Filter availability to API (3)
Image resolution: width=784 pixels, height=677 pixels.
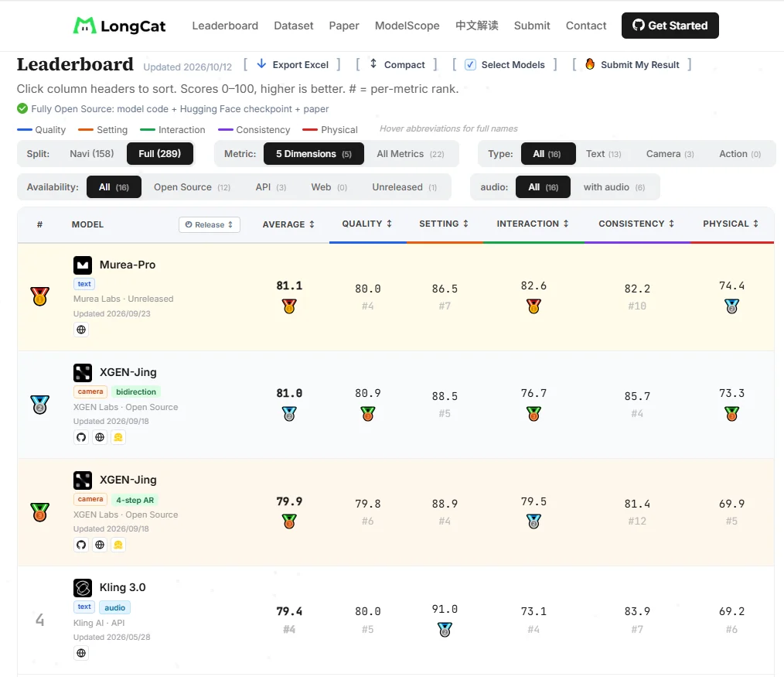[271, 187]
